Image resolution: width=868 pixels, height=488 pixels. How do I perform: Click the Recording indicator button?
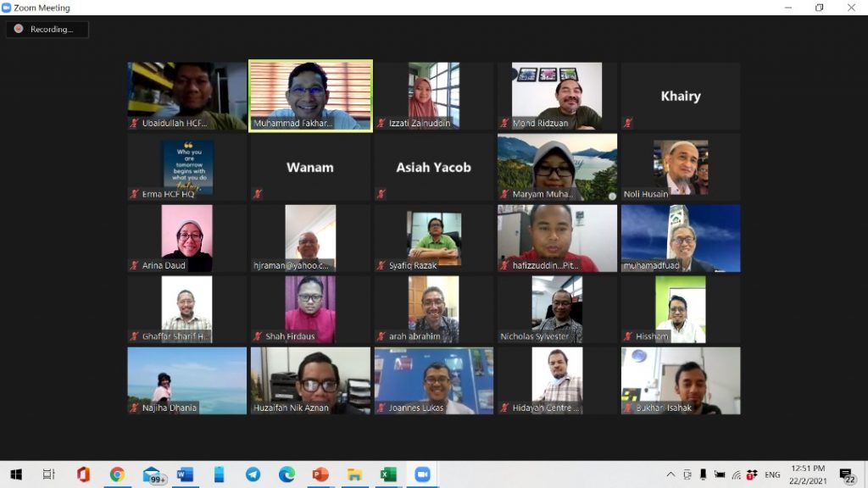coord(47,29)
